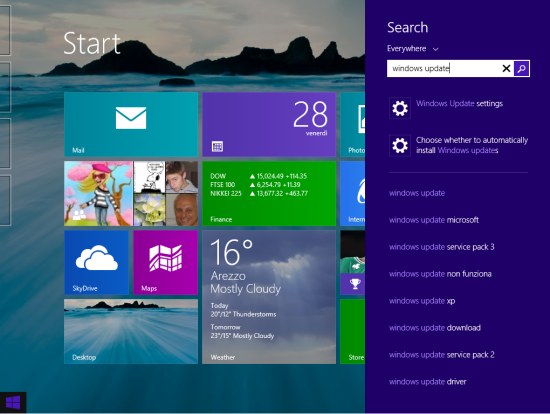Select suggestion 'windows update xp'
Screen dimensions: 550x414
pos(422,301)
